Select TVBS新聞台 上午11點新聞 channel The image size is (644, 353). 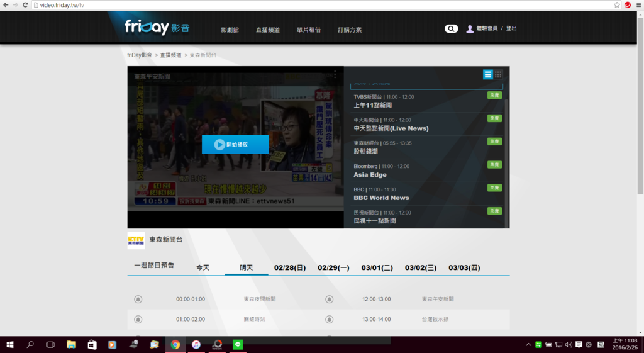427,101
